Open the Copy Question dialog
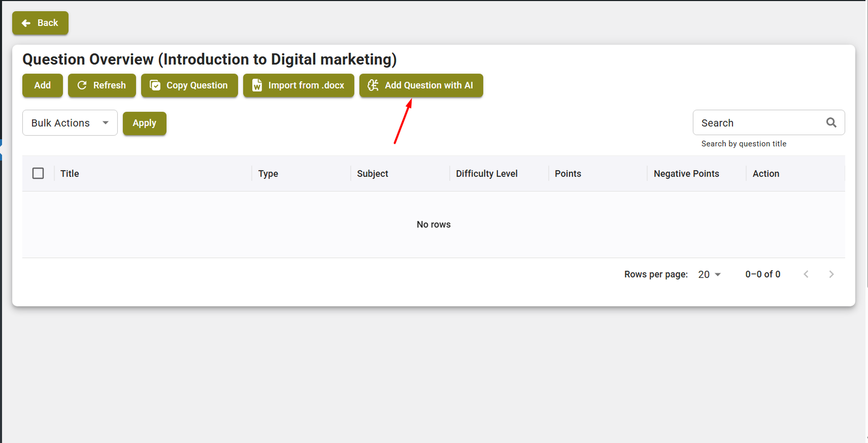 [189, 85]
